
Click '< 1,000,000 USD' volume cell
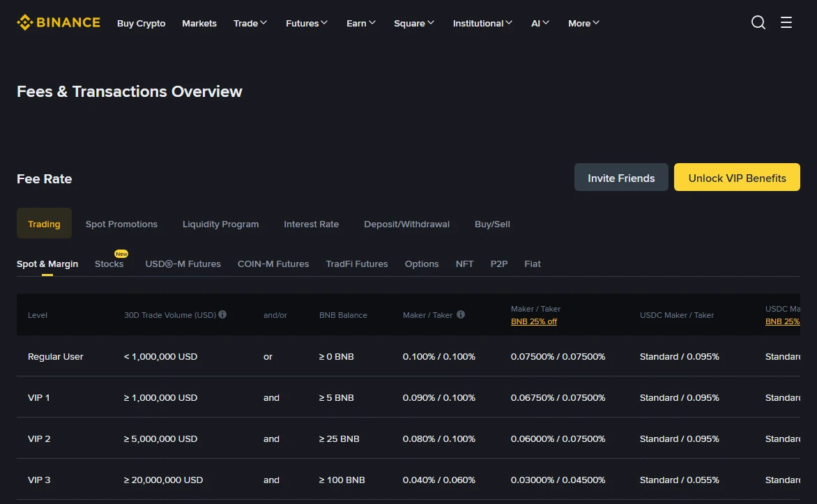(160, 356)
